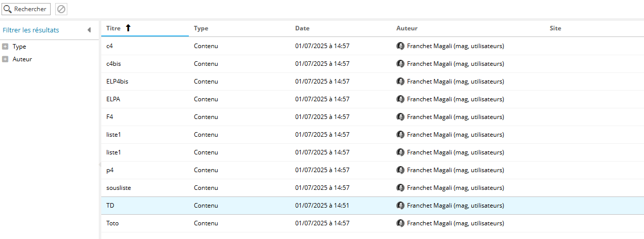Screen dimensions: 644x239
Task: Collapse the Filtrer les résultats panel arrow
Action: tap(89, 30)
